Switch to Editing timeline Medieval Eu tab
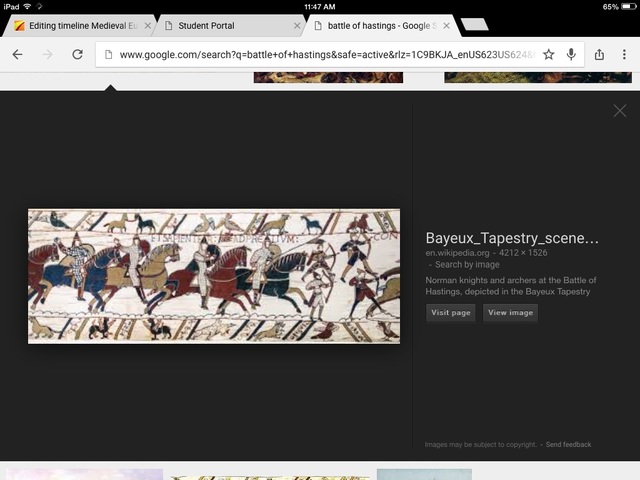This screenshot has width=640, height=480. click(78, 26)
